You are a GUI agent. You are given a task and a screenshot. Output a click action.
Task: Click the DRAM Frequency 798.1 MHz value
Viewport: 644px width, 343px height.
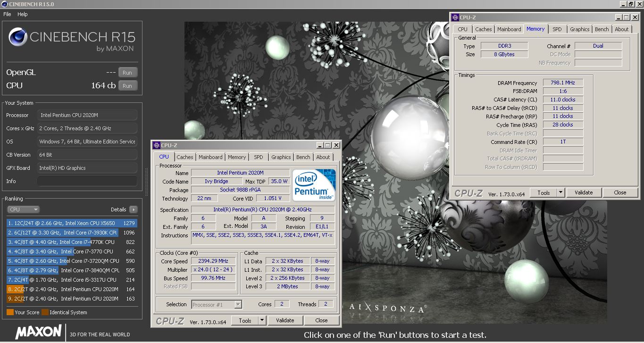(x=563, y=83)
